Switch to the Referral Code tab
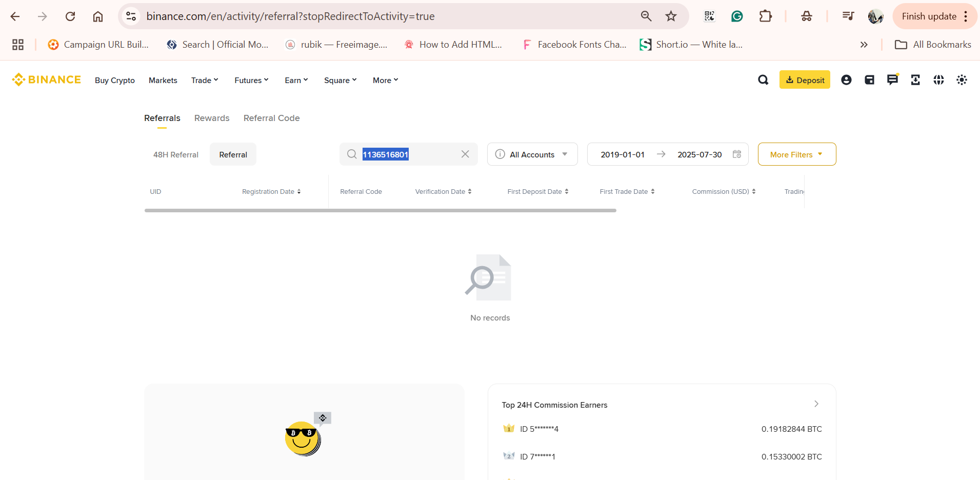This screenshot has width=980, height=480. point(271,118)
